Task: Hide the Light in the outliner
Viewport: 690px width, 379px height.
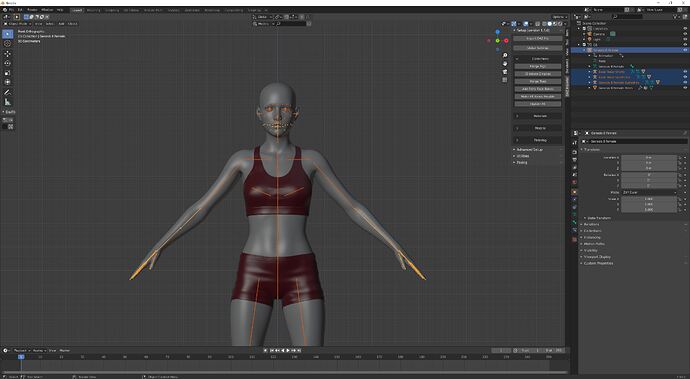Action: point(685,39)
